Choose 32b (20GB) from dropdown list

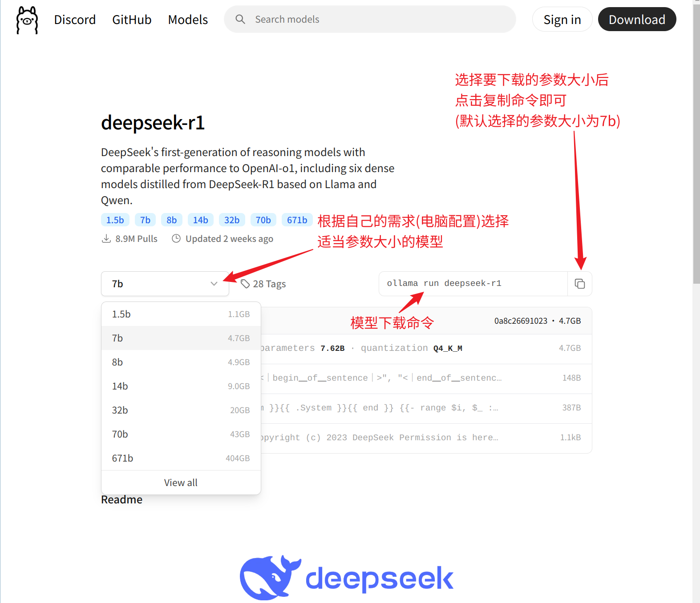181,410
